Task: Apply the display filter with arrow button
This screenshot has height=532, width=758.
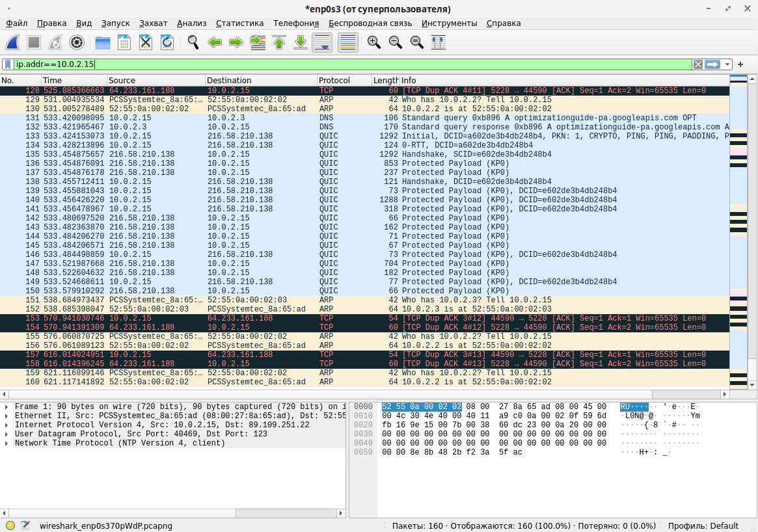Action: [x=712, y=64]
